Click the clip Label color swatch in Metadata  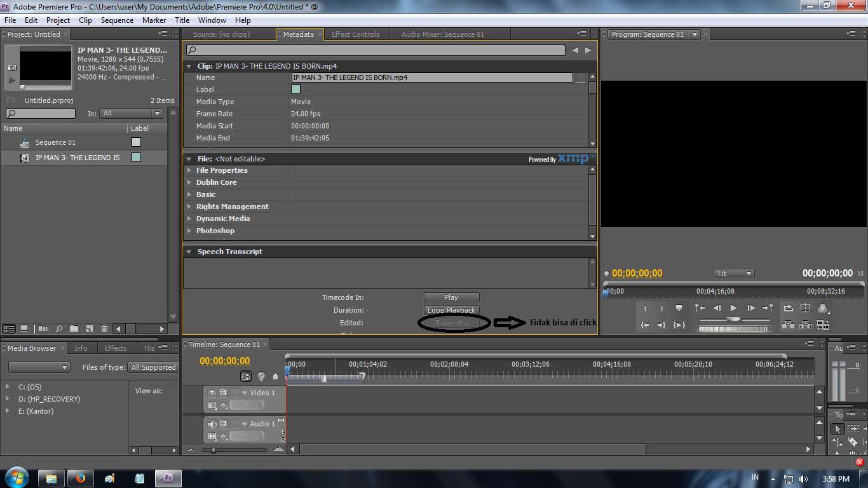point(295,90)
